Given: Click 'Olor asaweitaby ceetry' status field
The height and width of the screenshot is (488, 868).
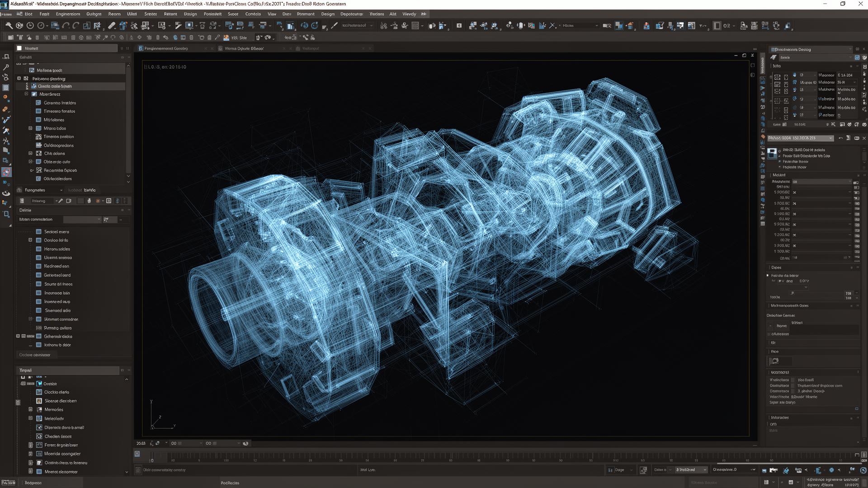Looking at the screenshot, I should pos(165,470).
